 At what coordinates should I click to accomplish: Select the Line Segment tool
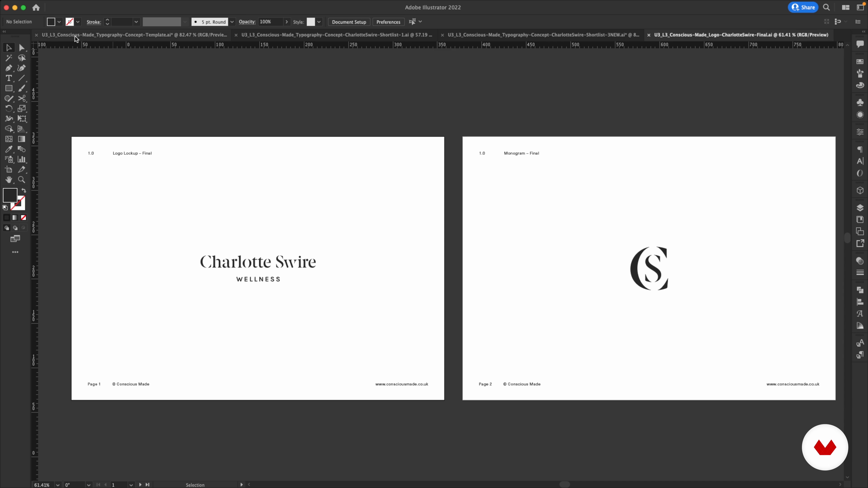click(21, 78)
